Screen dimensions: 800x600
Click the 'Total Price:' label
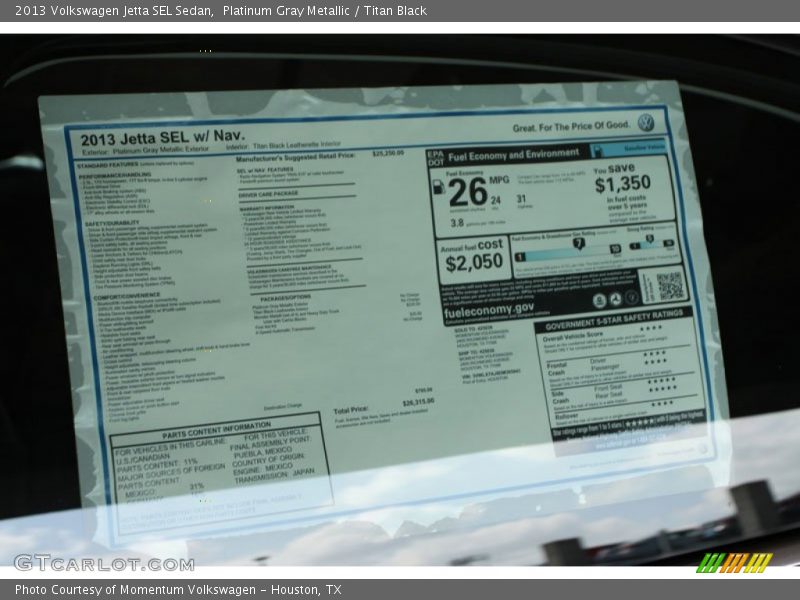[351, 410]
